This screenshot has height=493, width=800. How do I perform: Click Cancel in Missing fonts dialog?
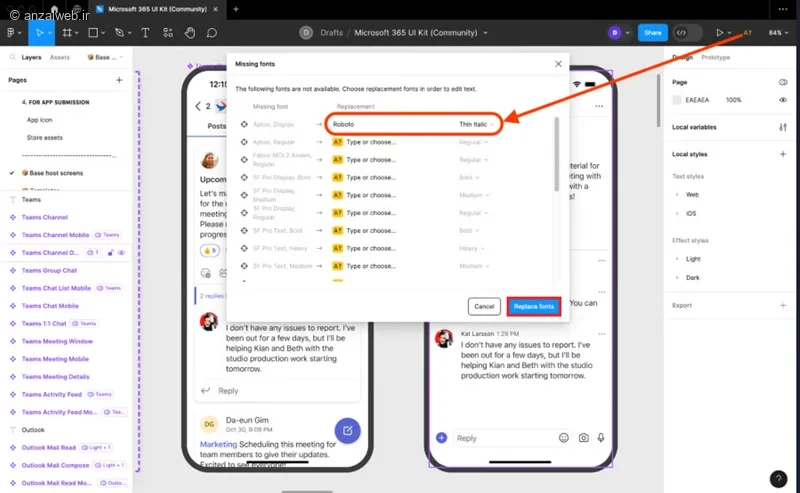pos(484,306)
